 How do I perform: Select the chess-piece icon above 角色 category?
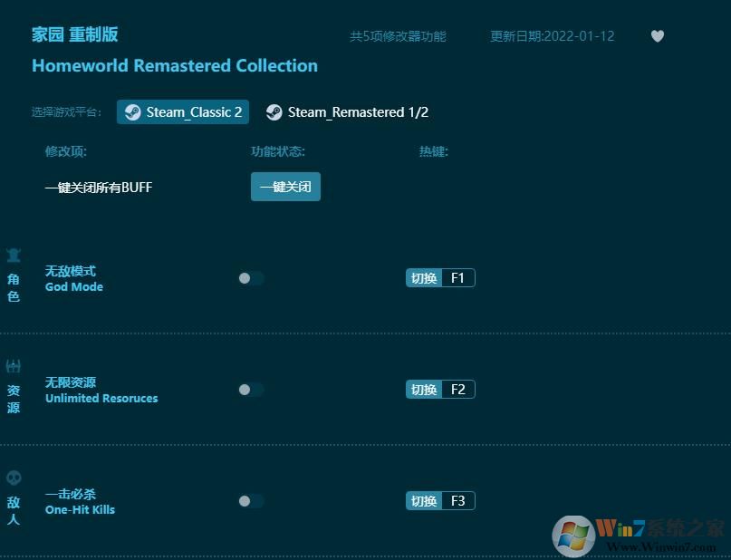point(13,256)
